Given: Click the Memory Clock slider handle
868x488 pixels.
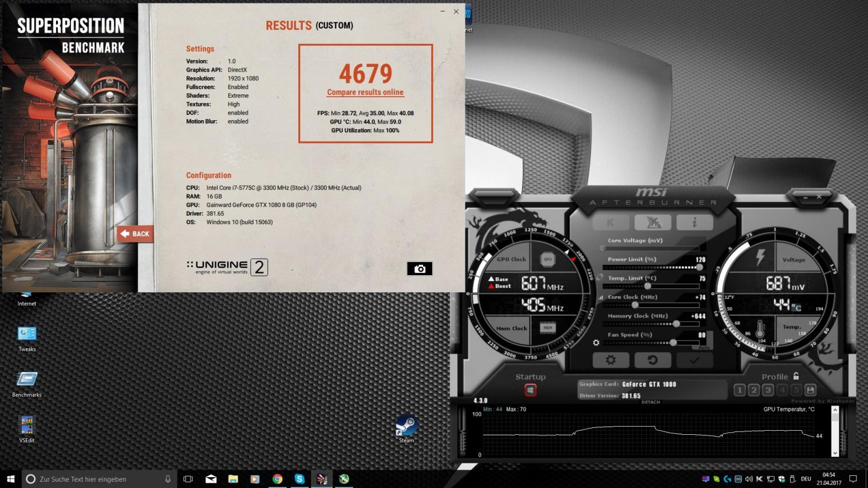Looking at the screenshot, I should point(676,324).
